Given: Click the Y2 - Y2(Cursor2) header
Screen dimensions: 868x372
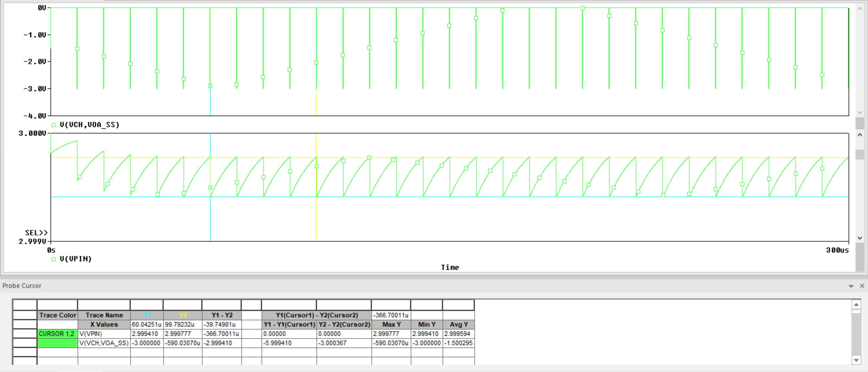Looking at the screenshot, I should [x=344, y=325].
